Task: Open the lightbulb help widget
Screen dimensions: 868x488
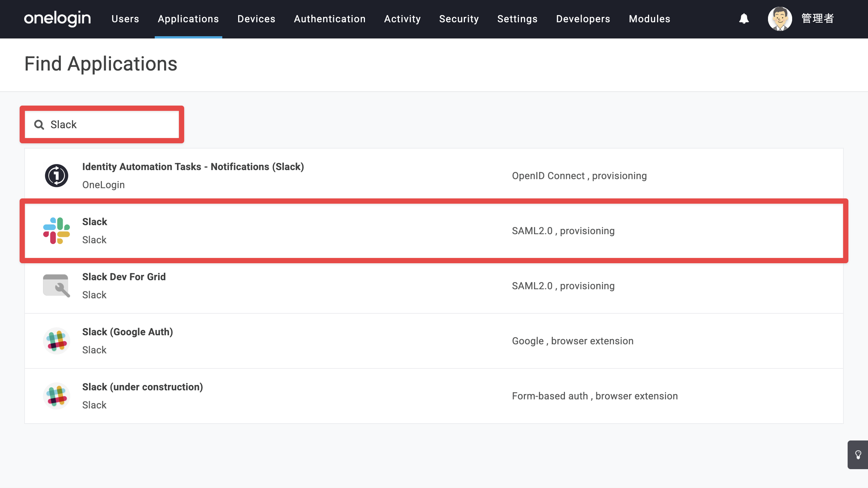Action: click(858, 455)
